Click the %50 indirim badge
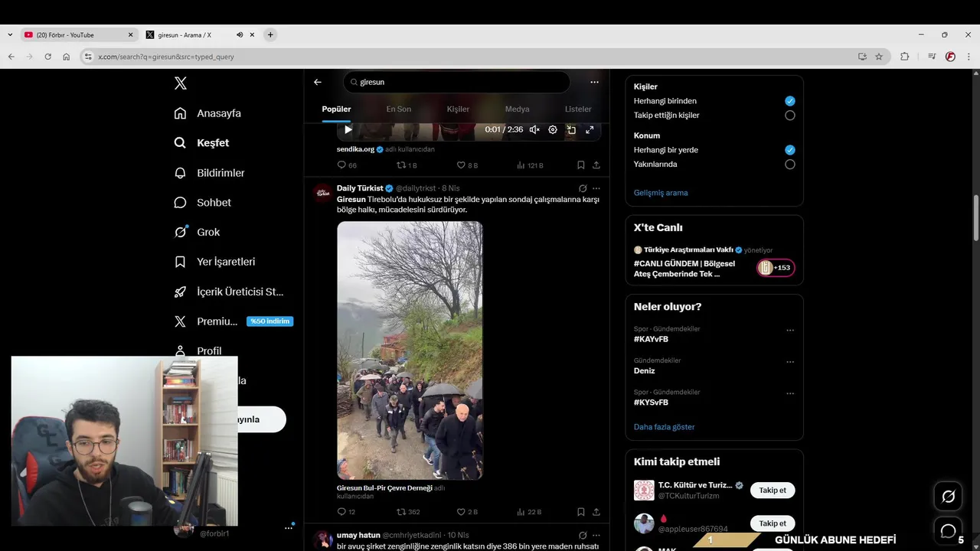 (x=269, y=321)
